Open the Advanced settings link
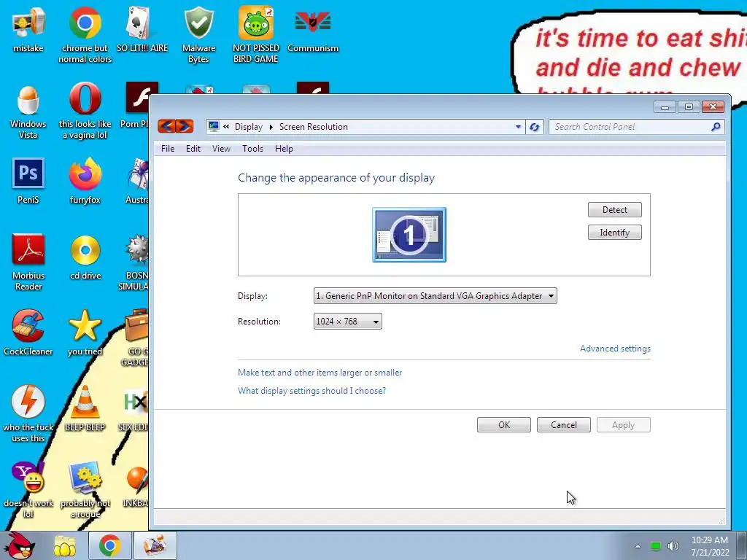Image resolution: width=747 pixels, height=560 pixels. click(615, 349)
